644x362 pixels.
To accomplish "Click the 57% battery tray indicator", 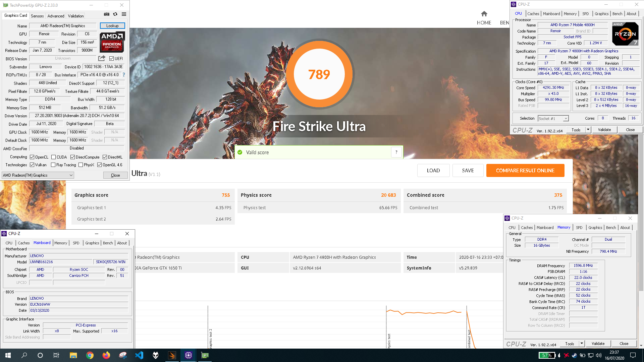I will tap(547, 355).
